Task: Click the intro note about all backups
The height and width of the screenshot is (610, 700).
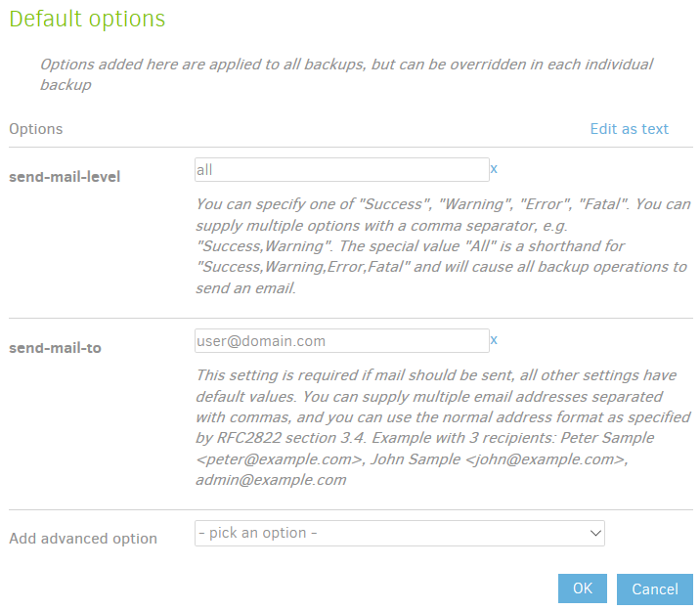Action: point(346,74)
